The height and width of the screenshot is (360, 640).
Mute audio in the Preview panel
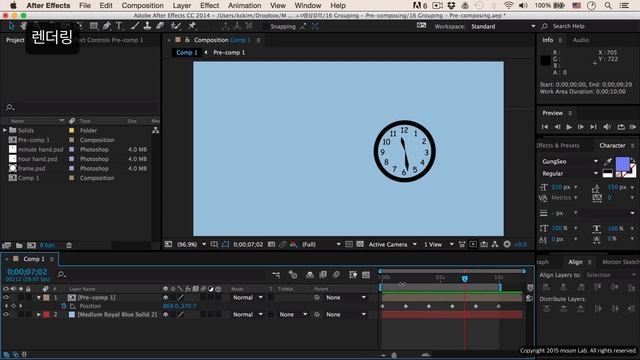pyautogui.click(x=607, y=127)
